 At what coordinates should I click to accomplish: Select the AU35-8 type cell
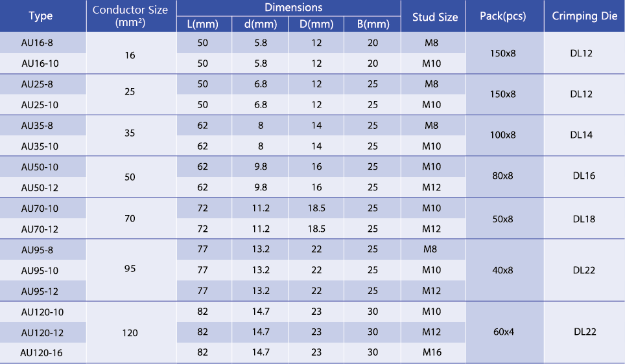43,126
